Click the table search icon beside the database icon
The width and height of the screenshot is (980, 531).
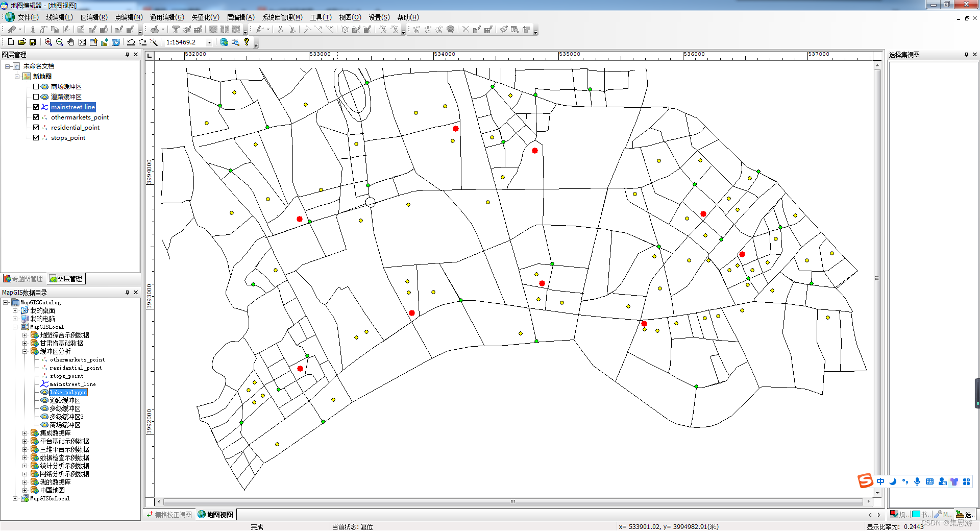pos(235,42)
